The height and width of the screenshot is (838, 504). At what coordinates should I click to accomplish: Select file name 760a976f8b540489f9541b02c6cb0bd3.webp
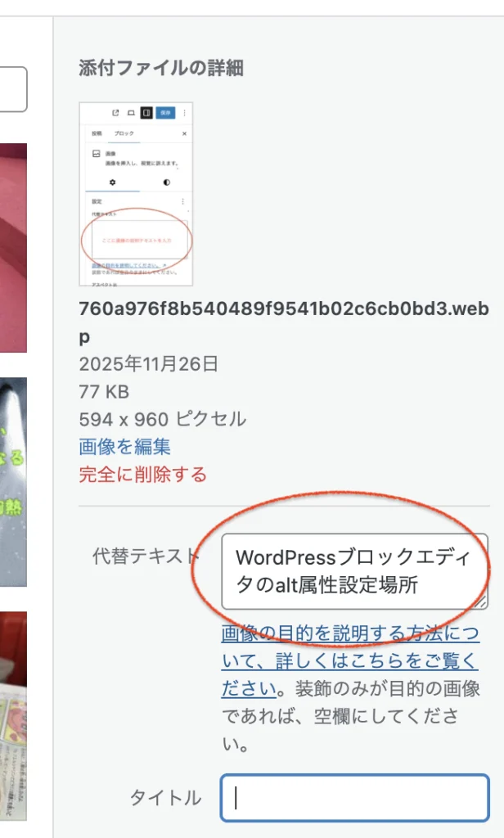tap(284, 322)
